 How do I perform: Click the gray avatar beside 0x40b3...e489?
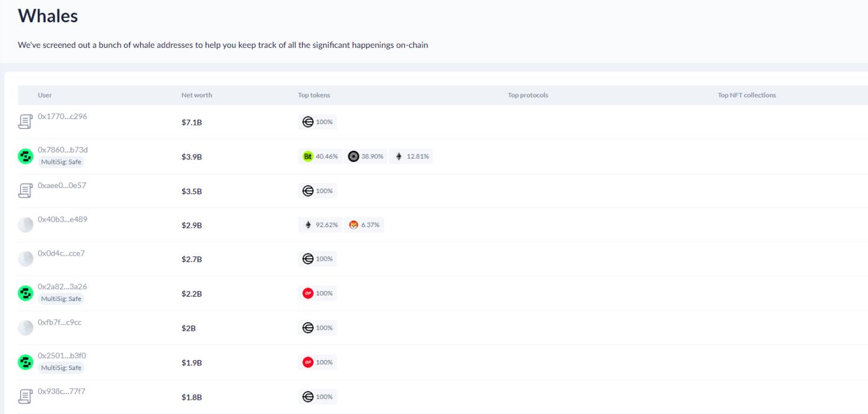(x=25, y=225)
